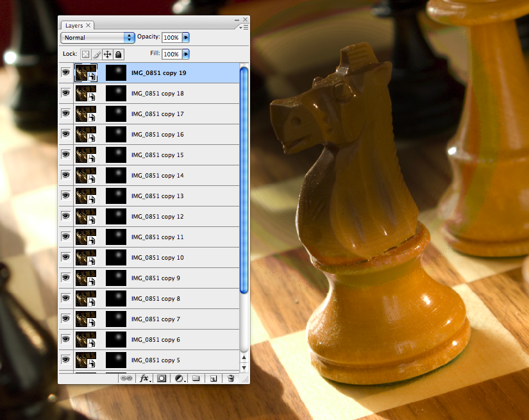529x420 pixels.
Task: Select the 'IMG_0851 copy 17' layer name
Action: click(158, 114)
